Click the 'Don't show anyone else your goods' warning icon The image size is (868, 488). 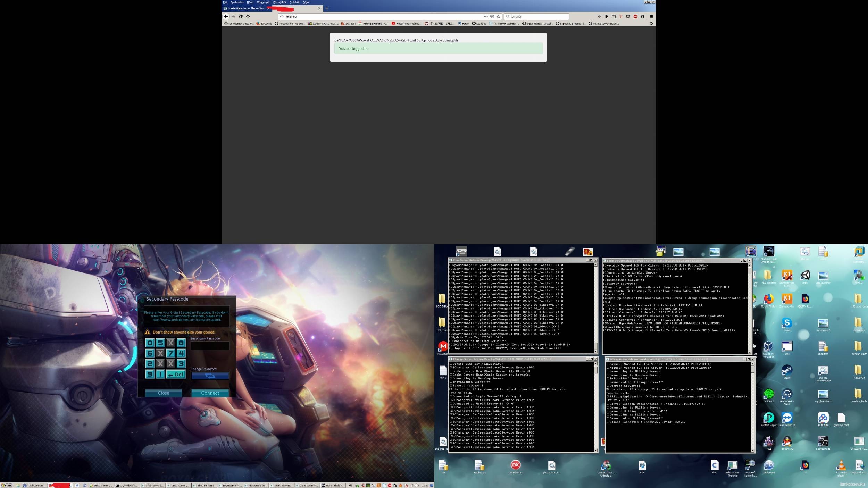coord(147,332)
